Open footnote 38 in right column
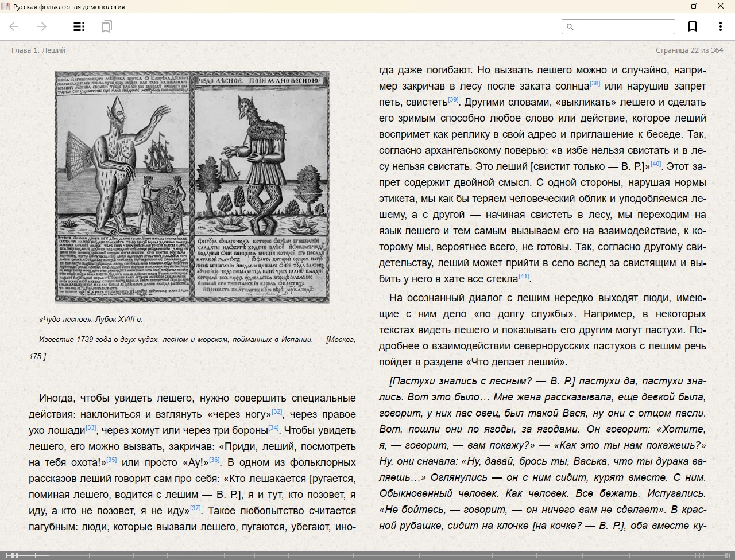Image resolution: width=735 pixels, height=560 pixels. (x=595, y=83)
